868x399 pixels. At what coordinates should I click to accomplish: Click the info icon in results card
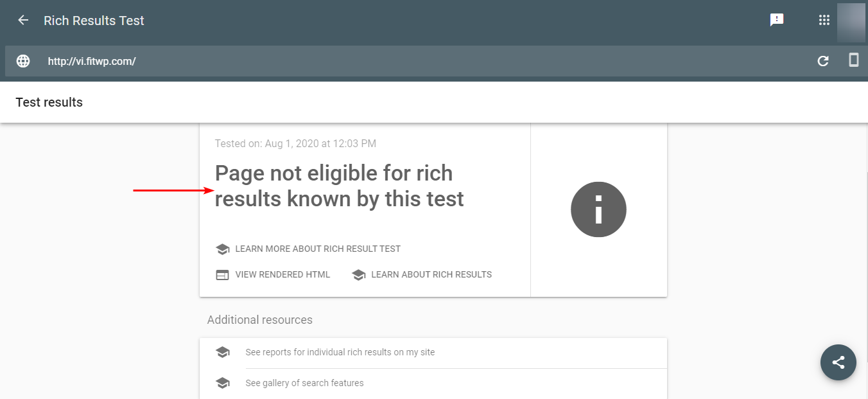coord(598,209)
